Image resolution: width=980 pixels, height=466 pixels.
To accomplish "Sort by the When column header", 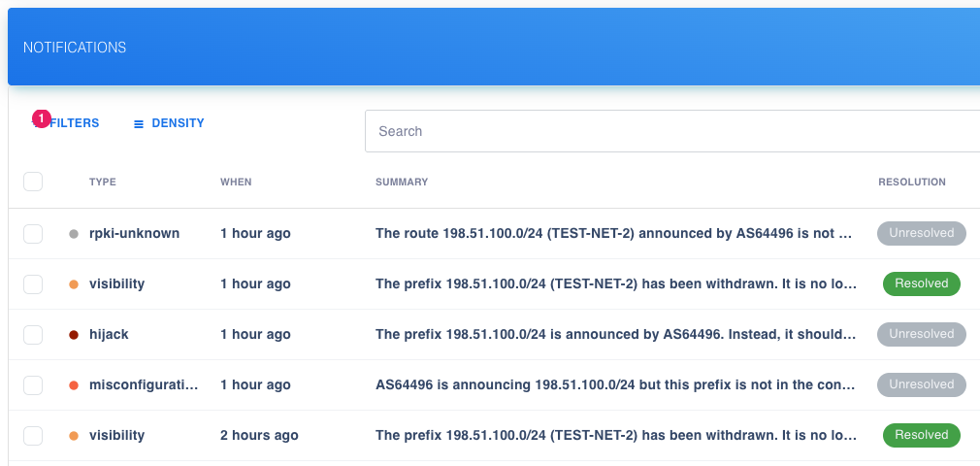I will tap(236, 183).
